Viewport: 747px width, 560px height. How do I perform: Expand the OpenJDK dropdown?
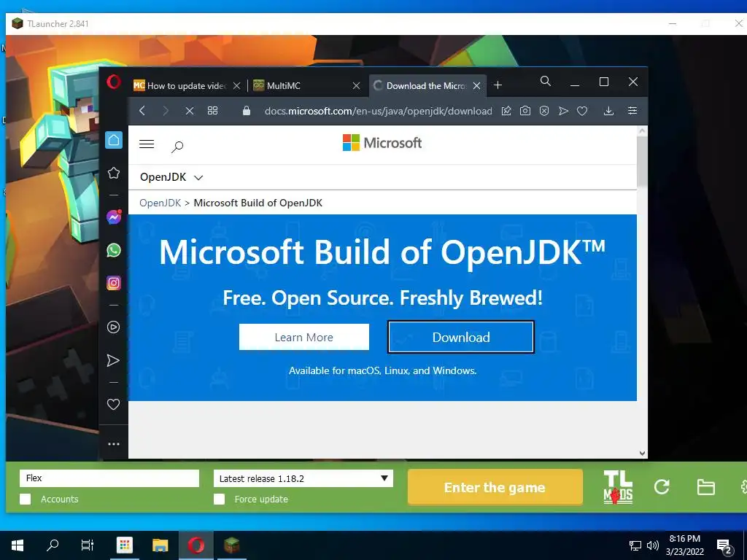[x=171, y=177]
